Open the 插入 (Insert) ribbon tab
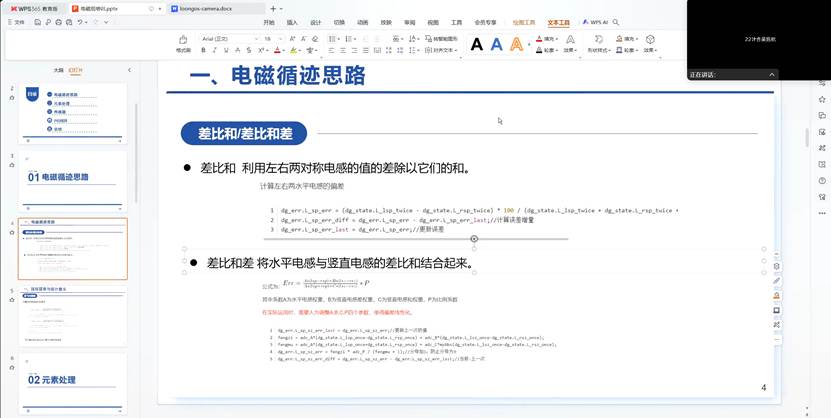 pyautogui.click(x=292, y=21)
